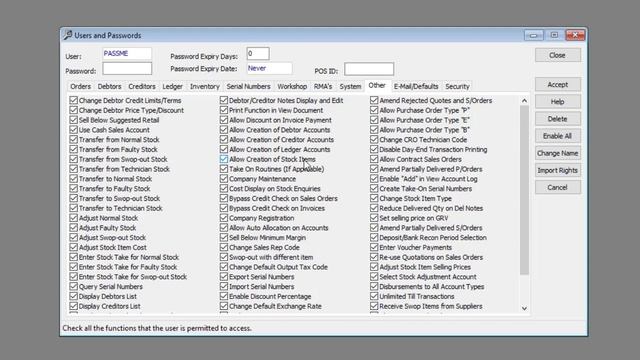Uncheck Print Function in View Document
Viewport: 640px width, 360px height.
tap(224, 110)
